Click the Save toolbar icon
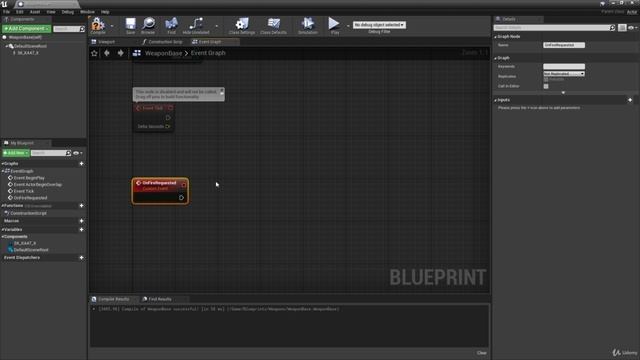 coord(130,24)
